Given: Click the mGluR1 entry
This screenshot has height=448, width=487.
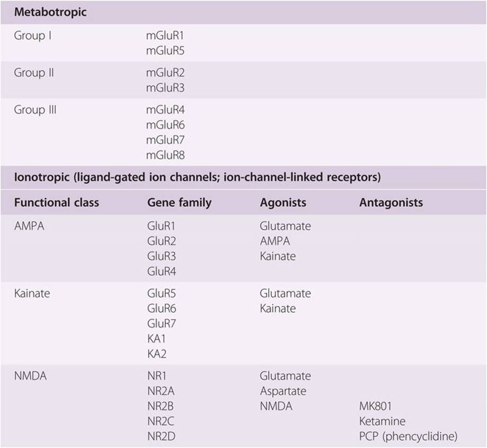Looking at the screenshot, I should pyautogui.click(x=165, y=36).
